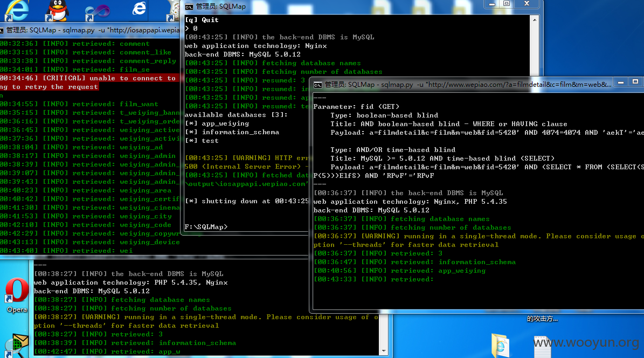Maximize the top SQLMap window
The image size is (644, 358).
507,4
